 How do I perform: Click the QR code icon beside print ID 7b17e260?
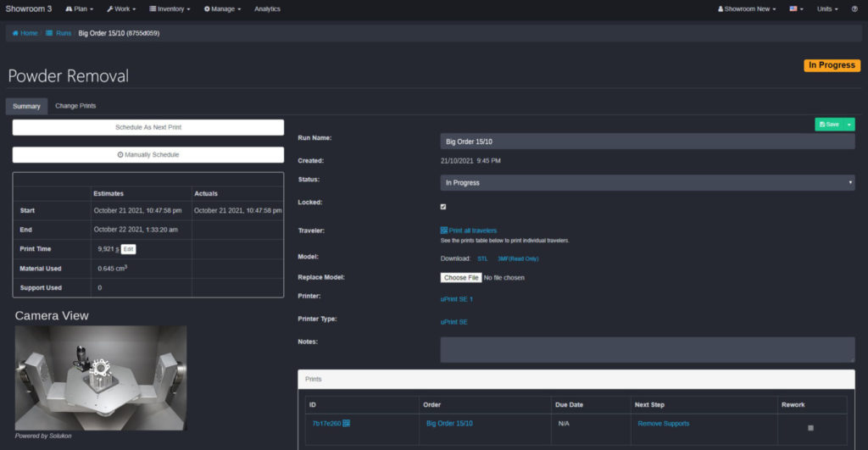pyautogui.click(x=347, y=423)
